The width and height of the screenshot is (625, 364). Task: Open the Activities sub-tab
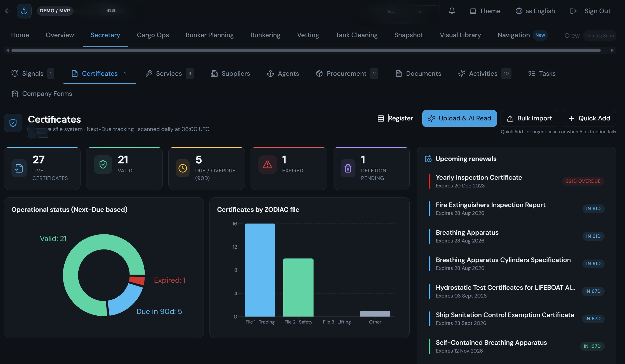coord(485,73)
